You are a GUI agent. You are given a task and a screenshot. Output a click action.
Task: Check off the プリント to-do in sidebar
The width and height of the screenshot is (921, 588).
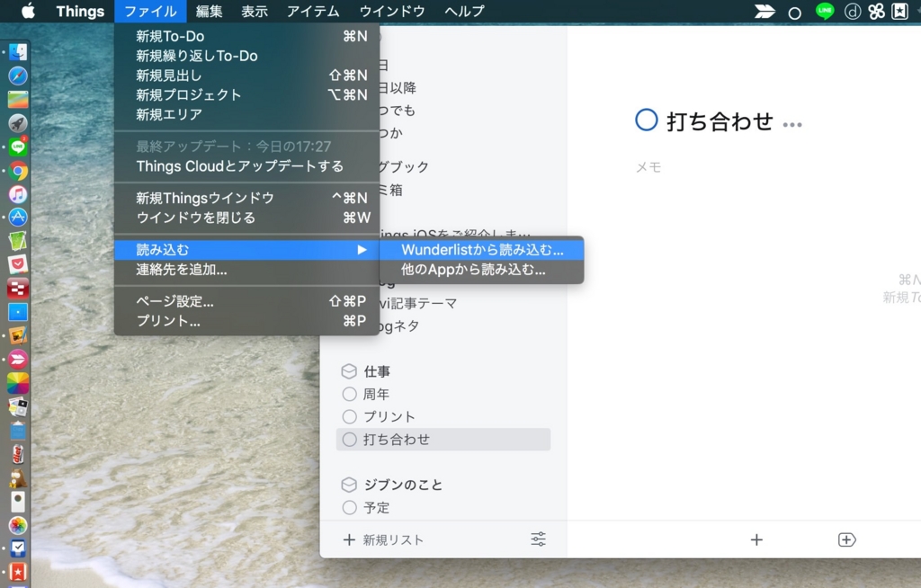[350, 416]
